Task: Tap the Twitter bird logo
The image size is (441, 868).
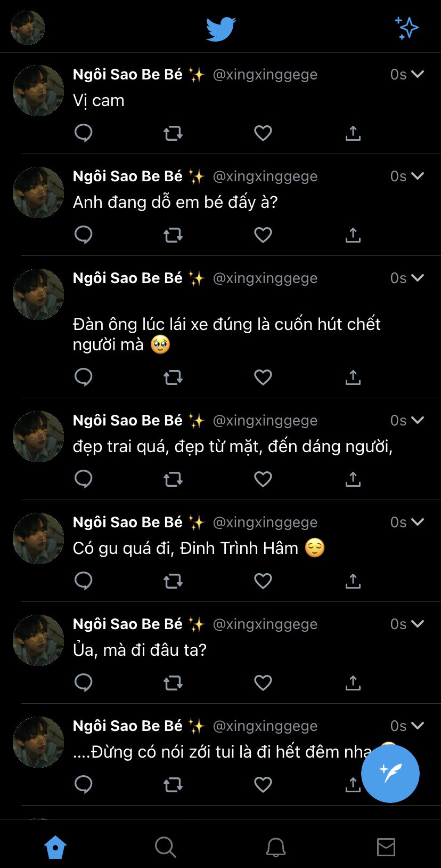Action: [x=220, y=29]
